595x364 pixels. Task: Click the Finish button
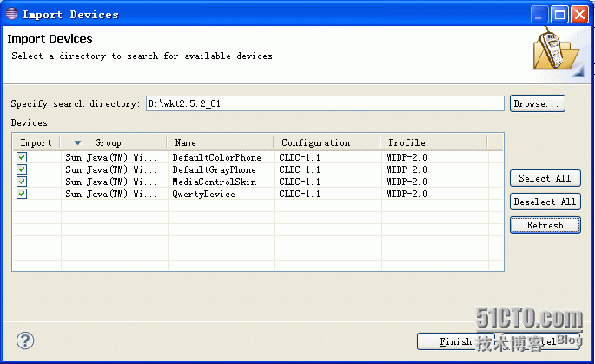coord(455,341)
